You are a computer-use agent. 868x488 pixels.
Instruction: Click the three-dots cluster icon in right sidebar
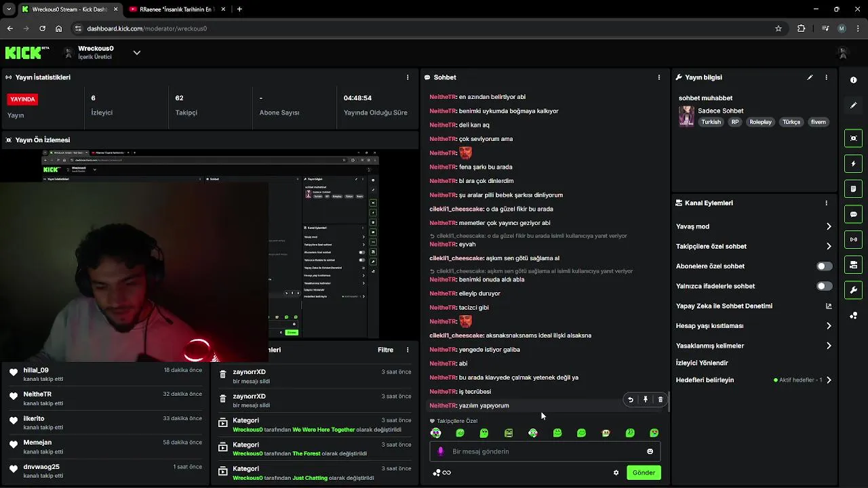click(853, 316)
